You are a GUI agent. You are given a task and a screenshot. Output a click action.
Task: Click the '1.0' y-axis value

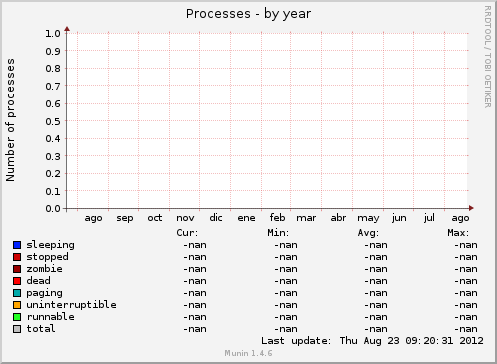(53, 33)
